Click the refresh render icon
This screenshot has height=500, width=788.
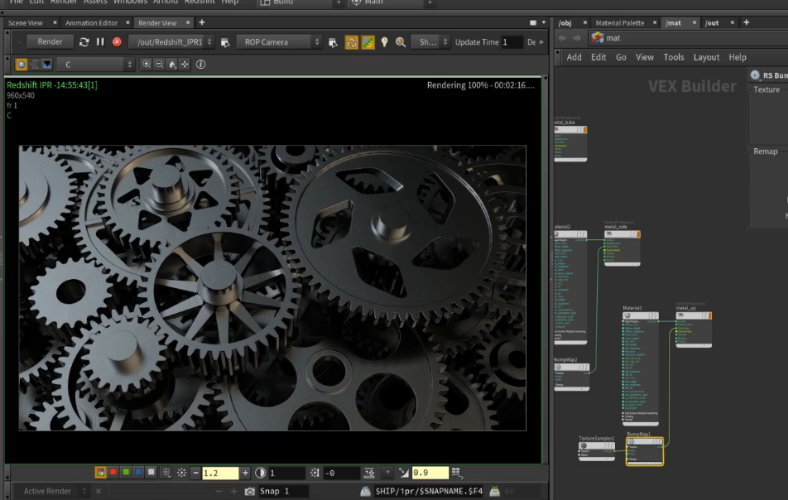point(84,42)
